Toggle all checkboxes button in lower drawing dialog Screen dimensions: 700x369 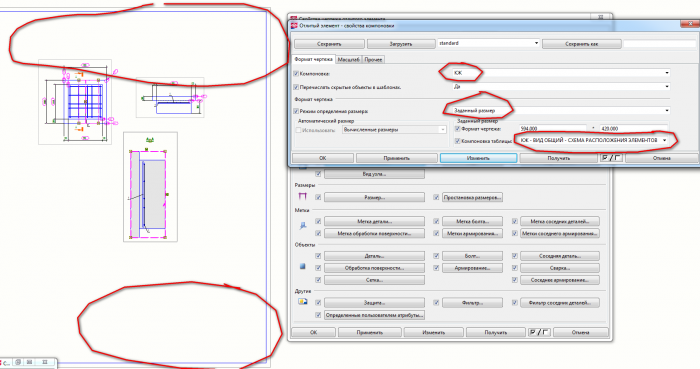tap(539, 332)
